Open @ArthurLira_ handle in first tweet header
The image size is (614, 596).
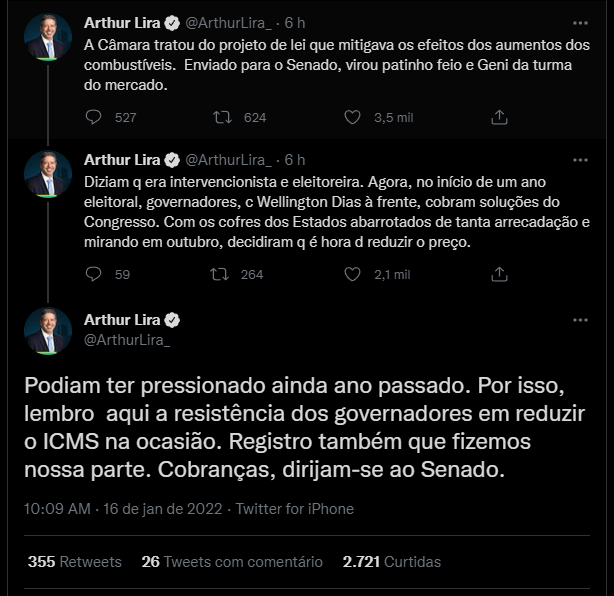point(228,23)
